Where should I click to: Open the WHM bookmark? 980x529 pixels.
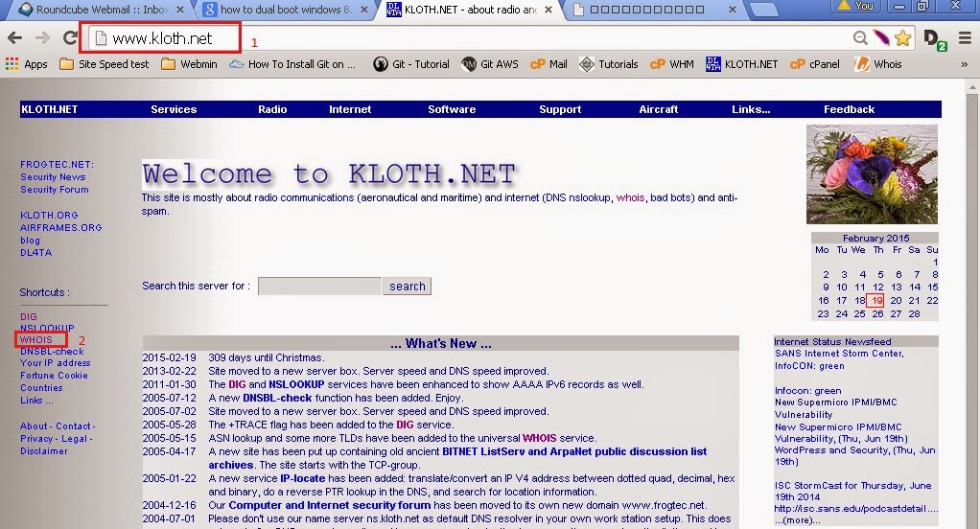tap(672, 63)
